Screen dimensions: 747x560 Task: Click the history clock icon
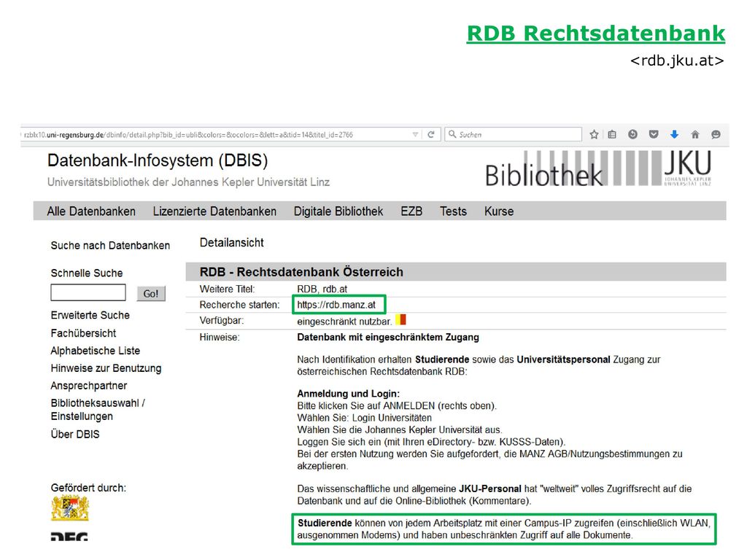coord(632,135)
